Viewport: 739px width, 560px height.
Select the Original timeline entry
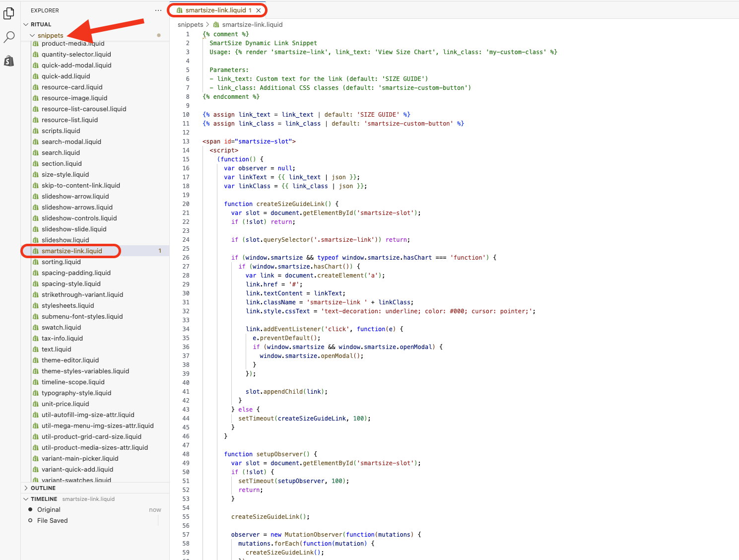tap(49, 510)
